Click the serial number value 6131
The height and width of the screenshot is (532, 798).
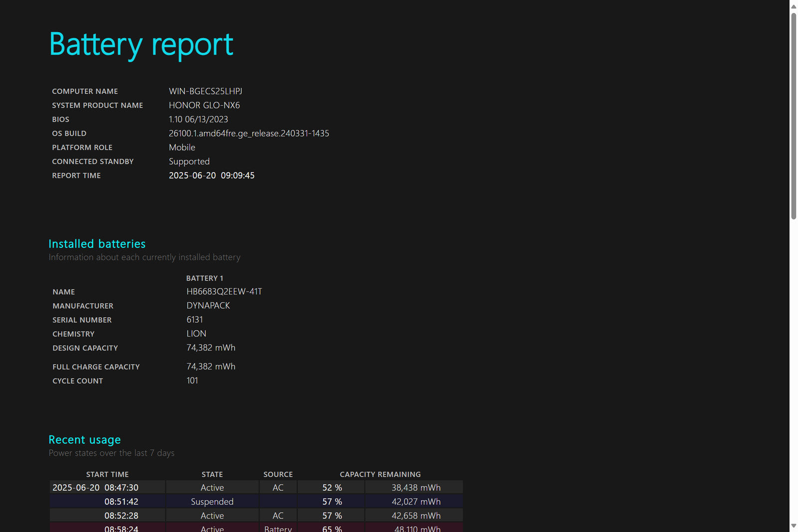coord(195,320)
